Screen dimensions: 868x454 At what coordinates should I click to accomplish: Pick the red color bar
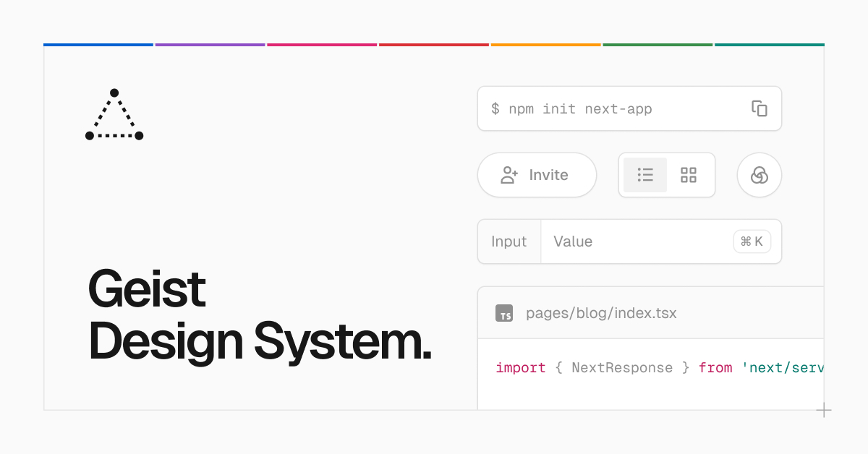coord(434,45)
